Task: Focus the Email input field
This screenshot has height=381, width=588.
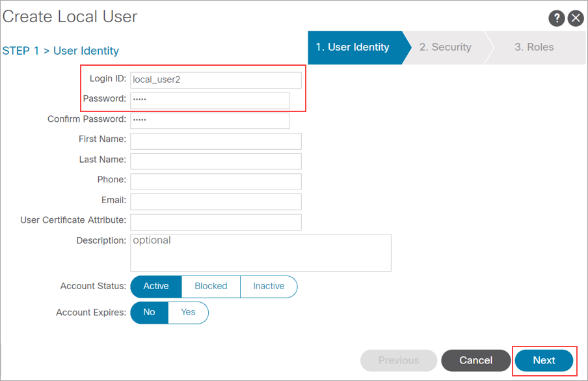Action: click(x=215, y=202)
